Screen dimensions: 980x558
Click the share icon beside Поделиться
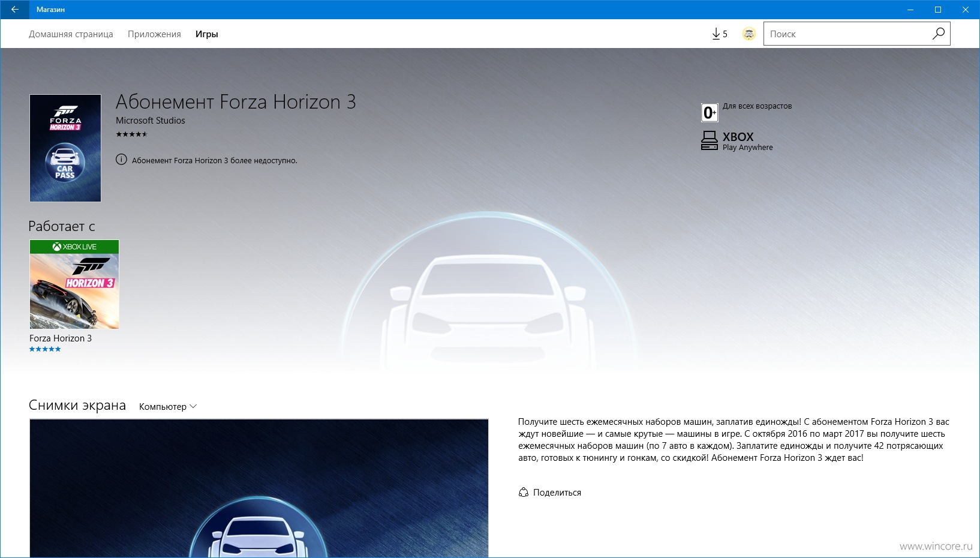tap(524, 493)
